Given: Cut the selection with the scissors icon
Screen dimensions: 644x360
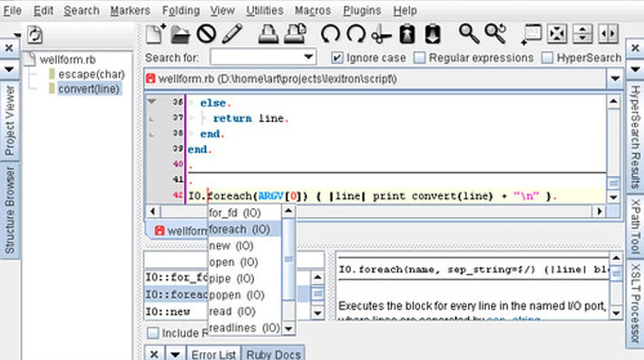Looking at the screenshot, I should pos(381,34).
